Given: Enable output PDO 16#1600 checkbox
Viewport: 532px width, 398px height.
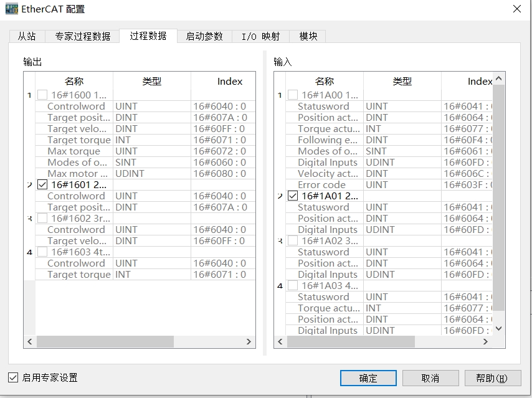Looking at the screenshot, I should (42, 95).
